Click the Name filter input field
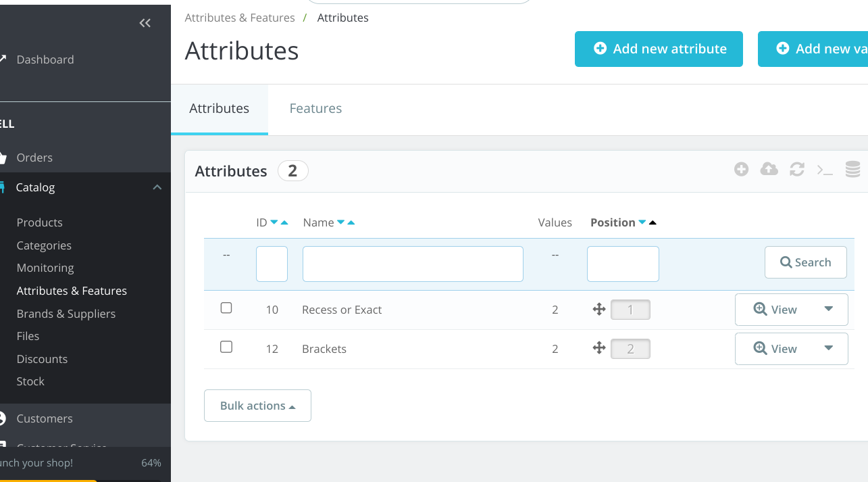The image size is (868, 482). pyautogui.click(x=413, y=264)
